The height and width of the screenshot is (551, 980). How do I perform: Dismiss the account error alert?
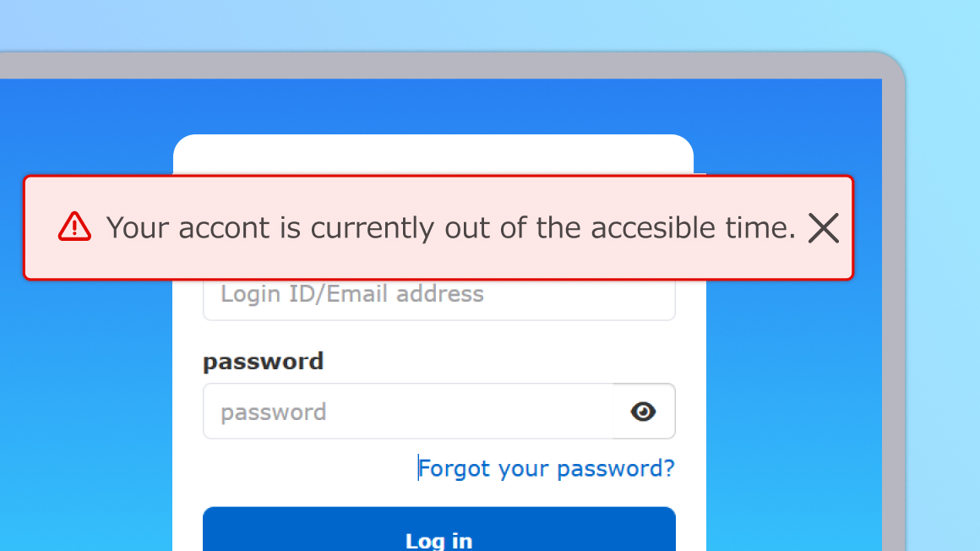[823, 227]
